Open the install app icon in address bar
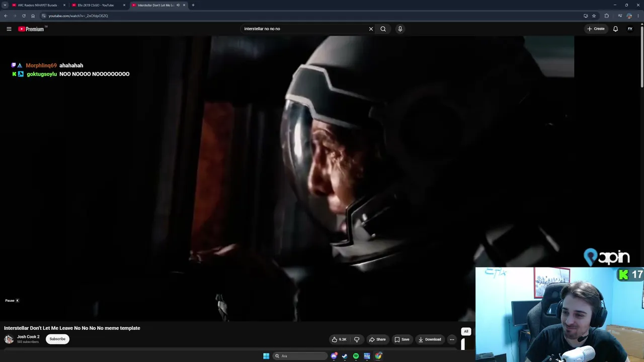This screenshot has height=362, width=644. [586, 16]
